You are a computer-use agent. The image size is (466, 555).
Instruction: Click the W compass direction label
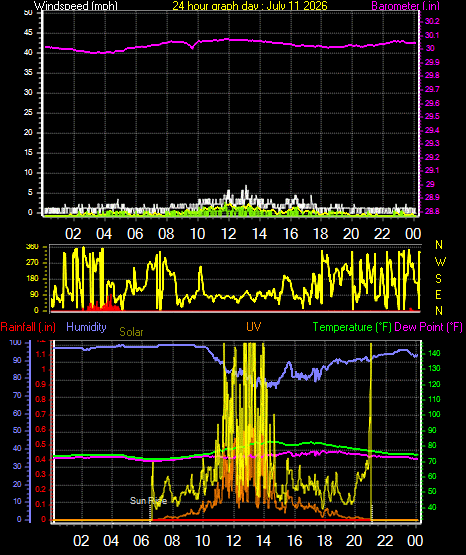pos(440,262)
